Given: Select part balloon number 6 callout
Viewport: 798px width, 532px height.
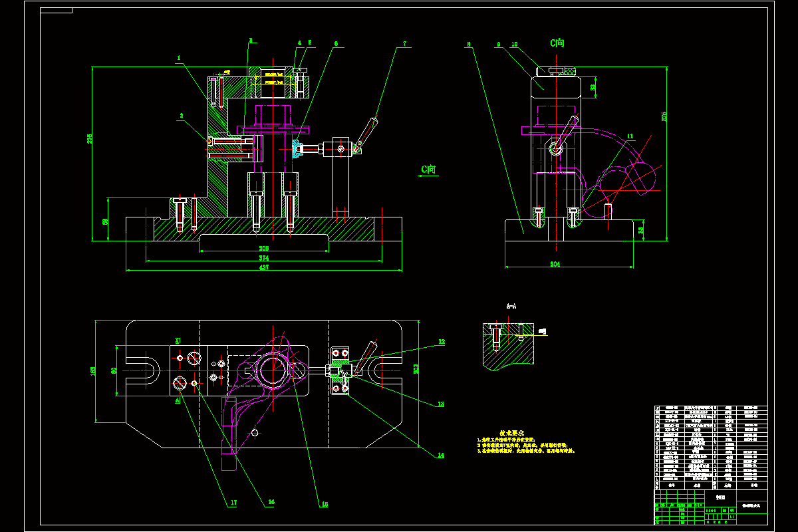Looking at the screenshot, I should (336, 44).
